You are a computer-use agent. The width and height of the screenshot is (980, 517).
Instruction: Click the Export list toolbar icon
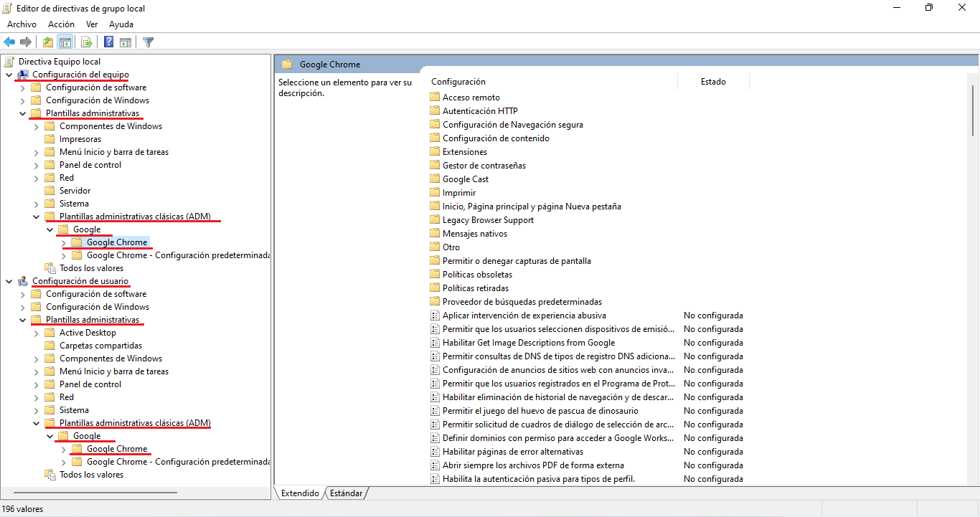click(87, 42)
